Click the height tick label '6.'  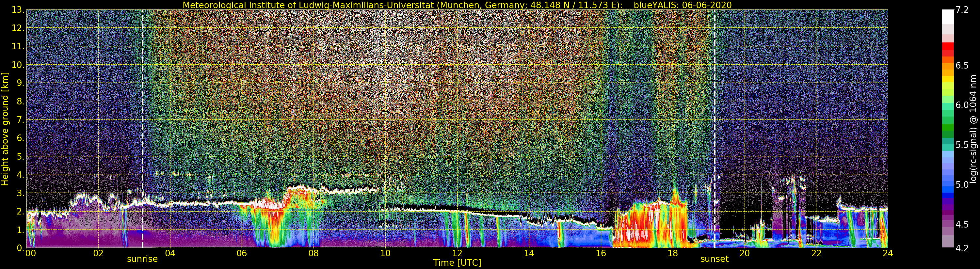[21, 138]
